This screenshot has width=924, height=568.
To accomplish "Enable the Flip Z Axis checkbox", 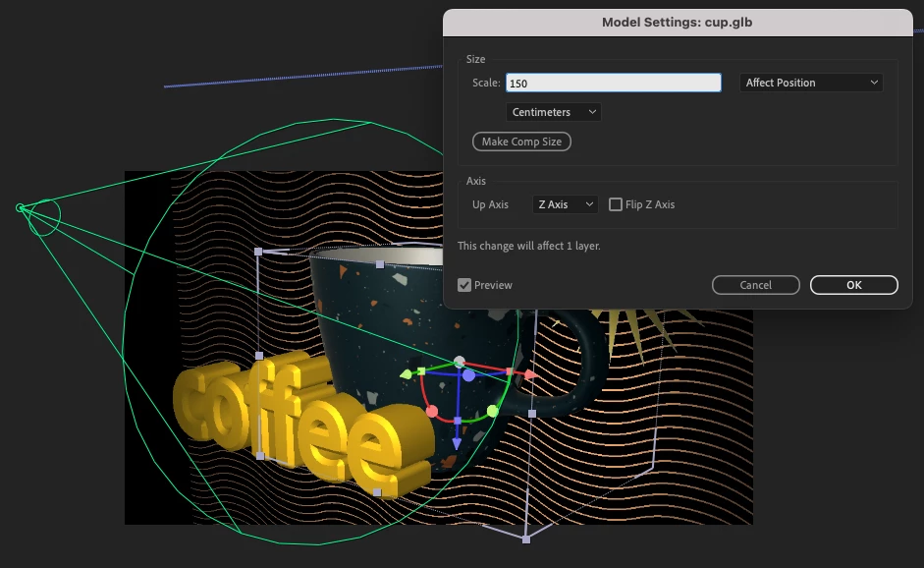I will (616, 204).
